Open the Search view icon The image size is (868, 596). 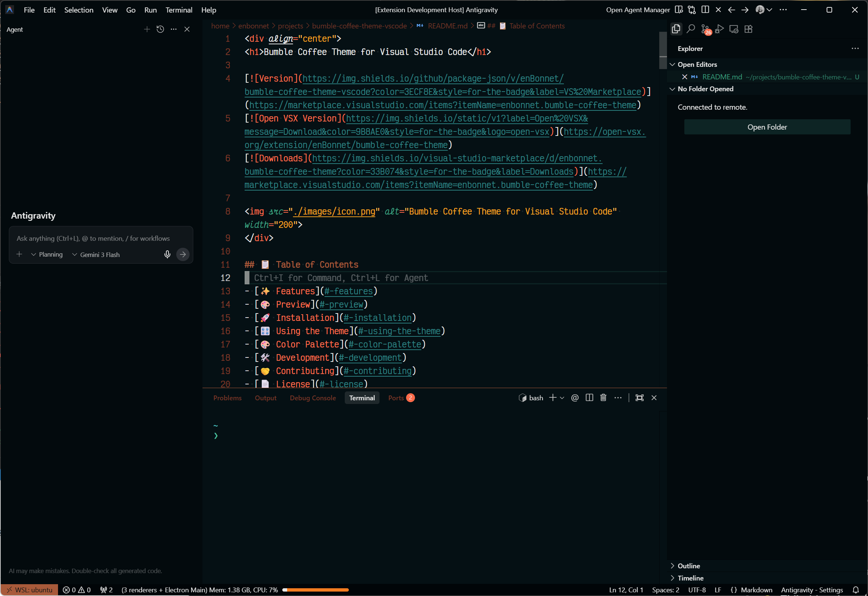(691, 29)
